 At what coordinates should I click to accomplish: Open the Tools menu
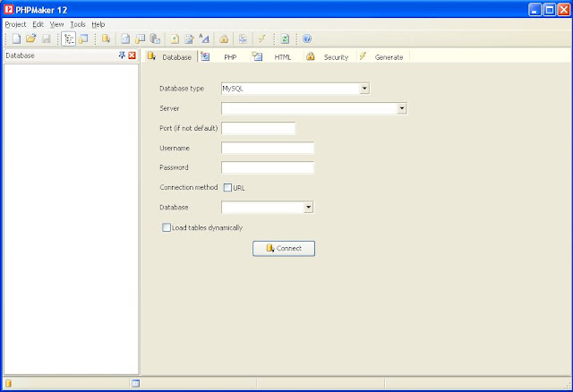coord(78,24)
